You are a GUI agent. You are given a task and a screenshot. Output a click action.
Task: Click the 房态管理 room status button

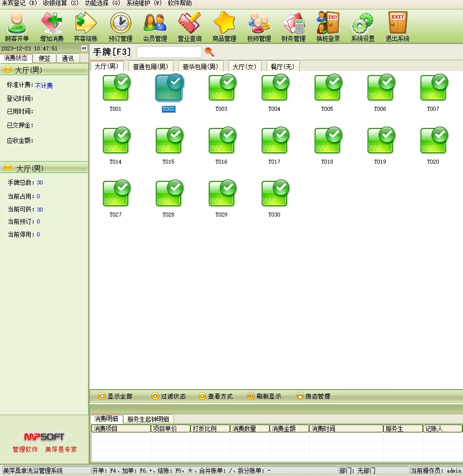pyautogui.click(x=314, y=396)
